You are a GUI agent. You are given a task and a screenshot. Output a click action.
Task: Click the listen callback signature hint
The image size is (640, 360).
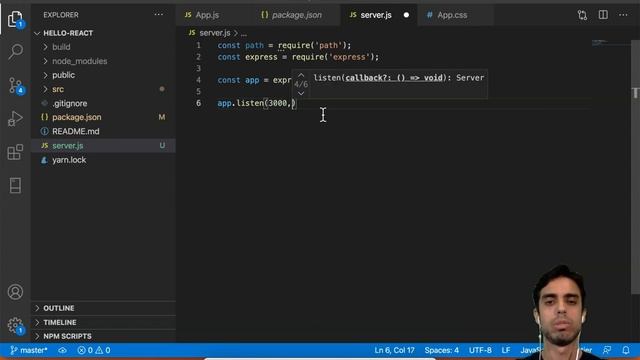point(399,78)
